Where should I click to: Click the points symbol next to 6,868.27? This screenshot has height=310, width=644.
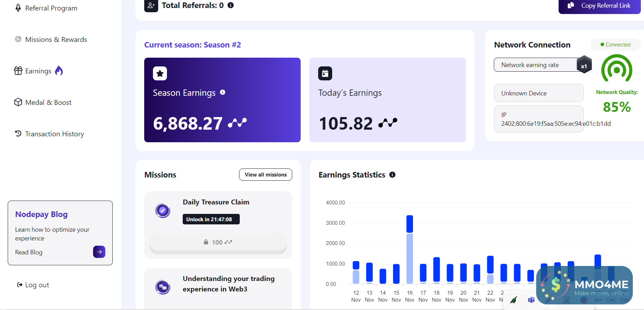[237, 123]
